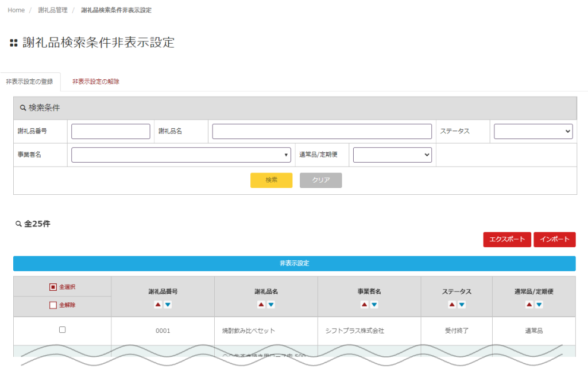
Task: Select the 非表示設定の登録 tab
Action: (x=30, y=82)
